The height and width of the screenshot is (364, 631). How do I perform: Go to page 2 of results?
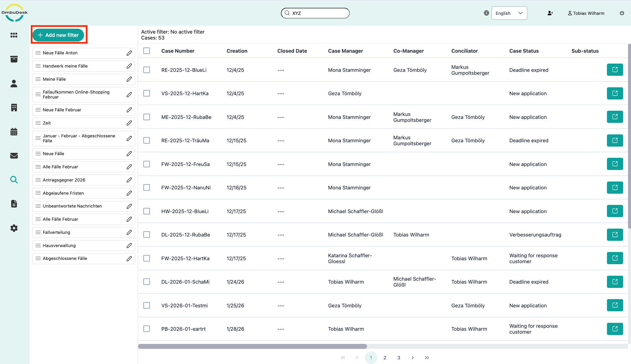click(385, 358)
